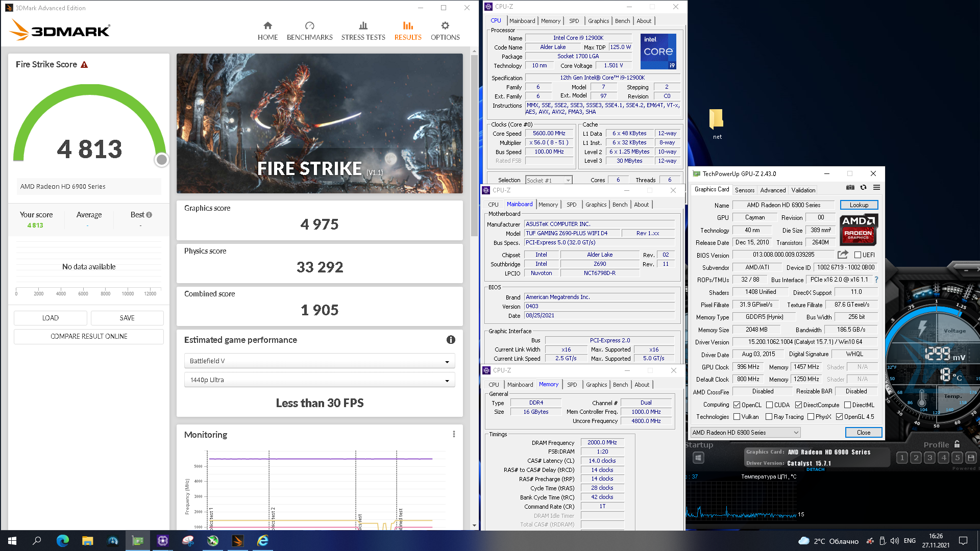Open GPU-Z hamburger menu

876,188
